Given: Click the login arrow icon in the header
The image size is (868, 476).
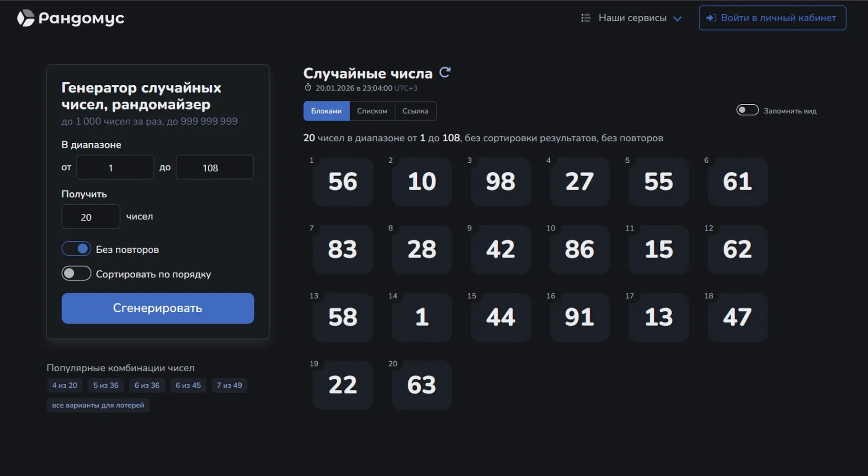Looking at the screenshot, I should pyautogui.click(x=711, y=18).
